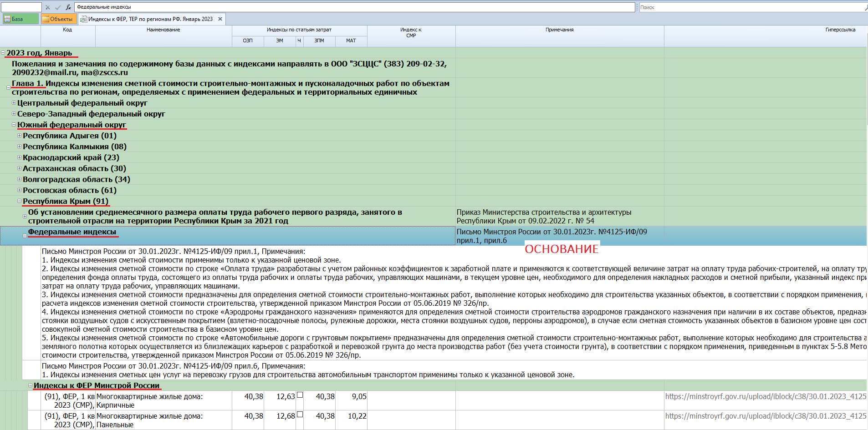Image resolution: width=868 pixels, height=430 pixels.
Task: Expand Республика Адыгея (01)
Action: [x=19, y=136]
